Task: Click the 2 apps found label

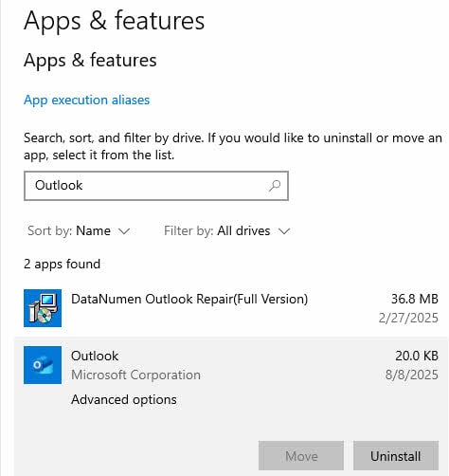Action: click(x=62, y=264)
